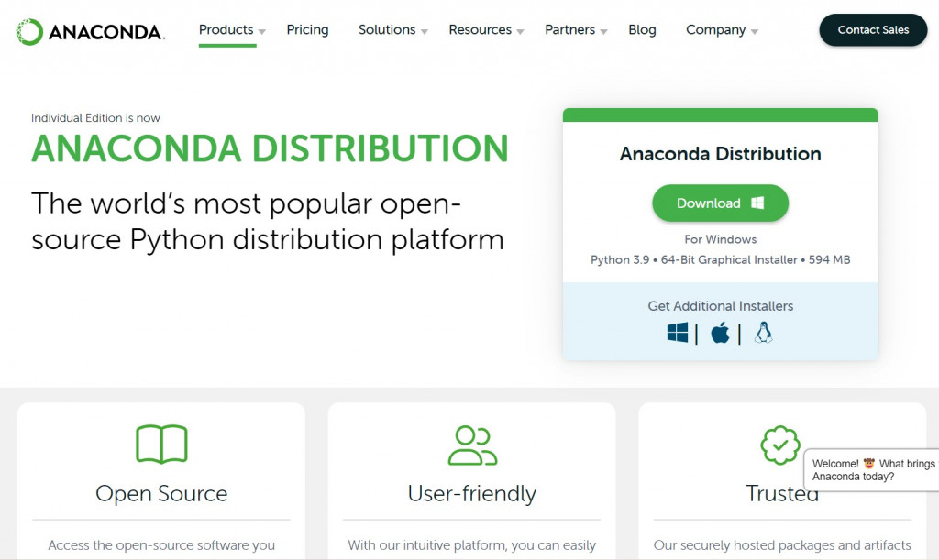The image size is (939, 560).
Task: Click "Access the open-source software you" text
Action: [x=161, y=545]
